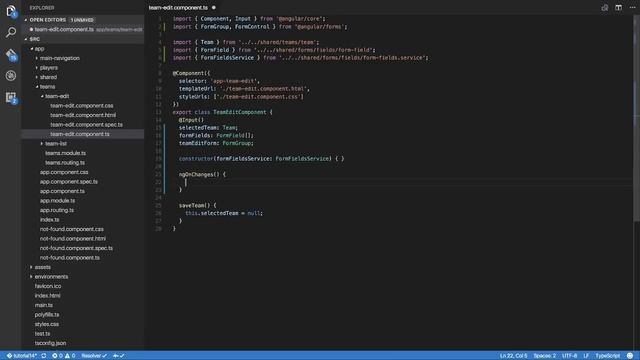Viewport: 640px width, 360px height.
Task: Click the constructor line in the editor
Action: tap(261, 158)
